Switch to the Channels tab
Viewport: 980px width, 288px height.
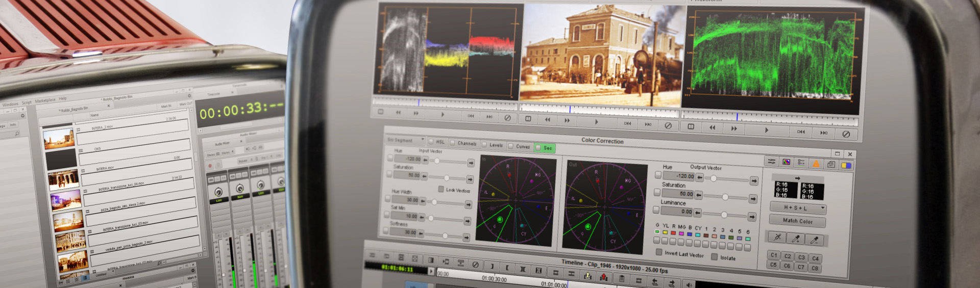[463, 143]
